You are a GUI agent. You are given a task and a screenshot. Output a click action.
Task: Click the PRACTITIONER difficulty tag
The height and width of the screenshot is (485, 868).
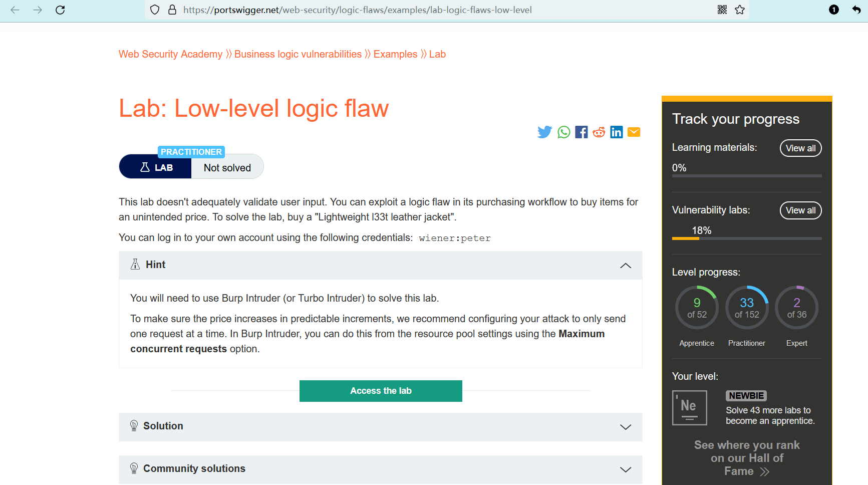tap(191, 152)
